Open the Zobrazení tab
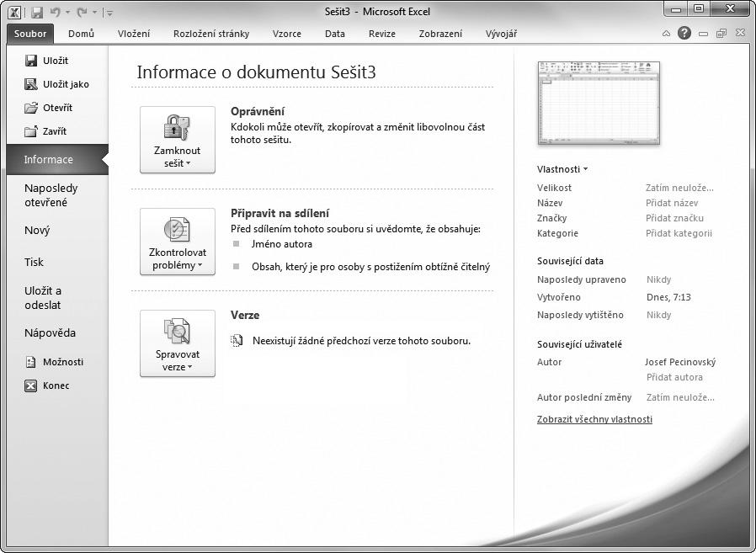 point(440,34)
